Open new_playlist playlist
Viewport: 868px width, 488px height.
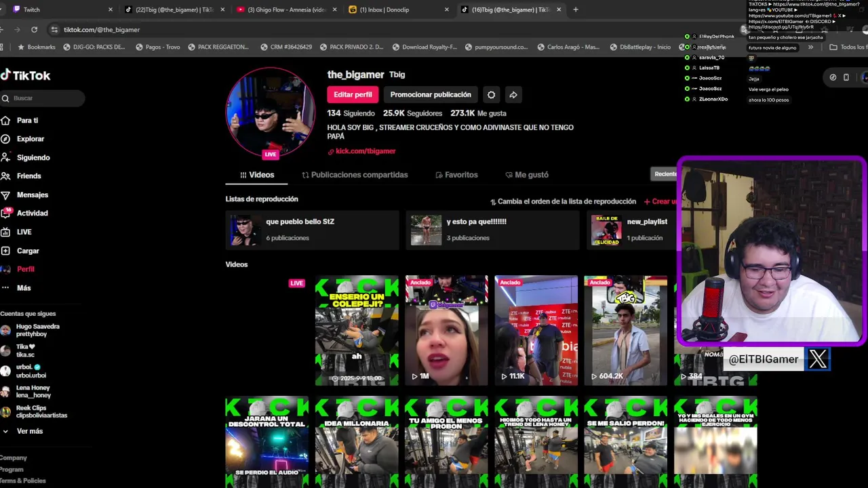(632, 230)
